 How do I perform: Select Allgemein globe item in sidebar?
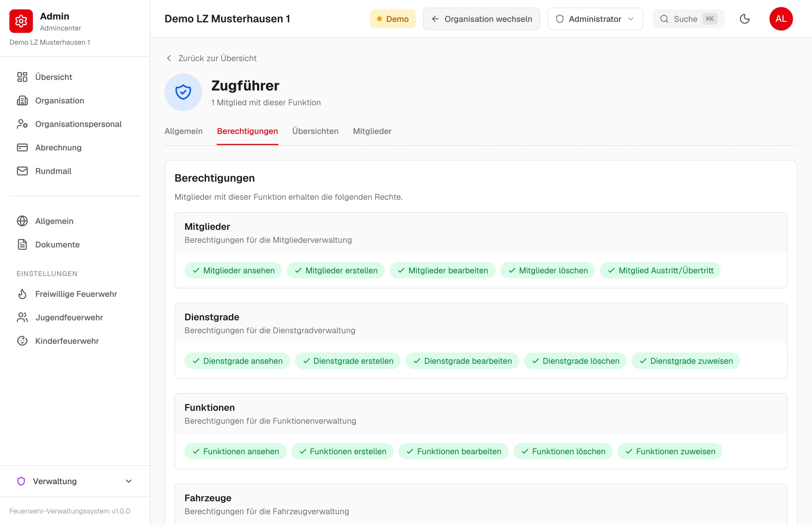(x=75, y=221)
